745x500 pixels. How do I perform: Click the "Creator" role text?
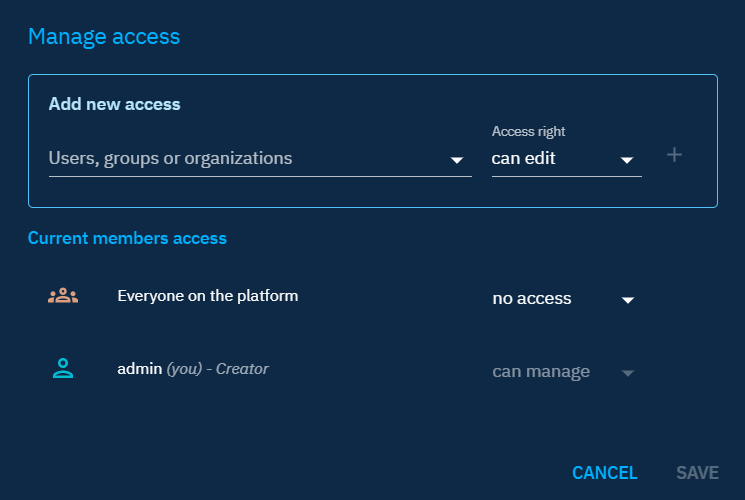(242, 368)
